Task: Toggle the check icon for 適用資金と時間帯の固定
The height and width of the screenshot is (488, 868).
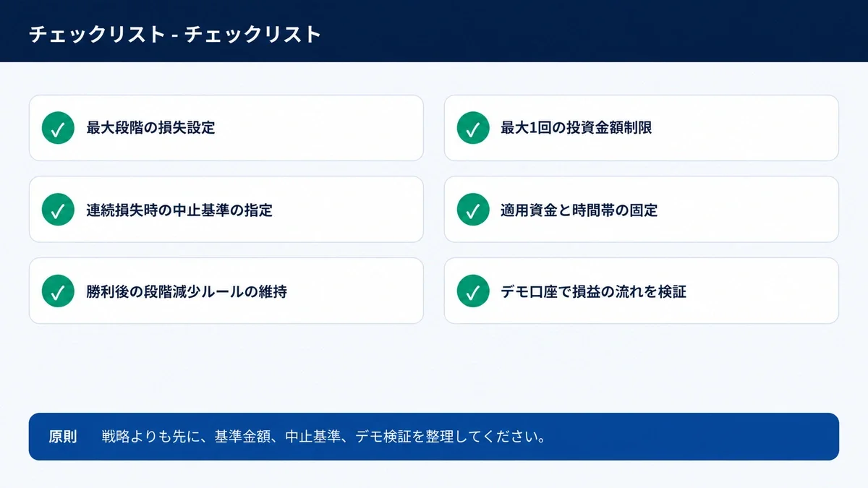Action: tap(473, 210)
